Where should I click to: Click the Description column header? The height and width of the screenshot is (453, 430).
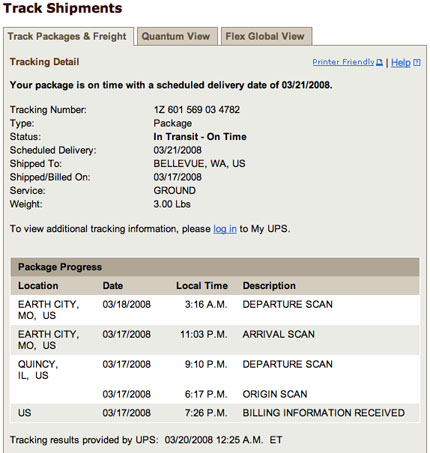point(269,286)
